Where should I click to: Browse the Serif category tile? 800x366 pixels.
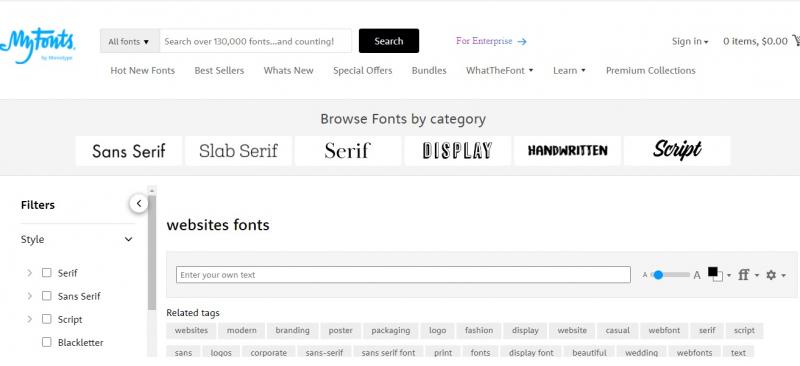348,151
